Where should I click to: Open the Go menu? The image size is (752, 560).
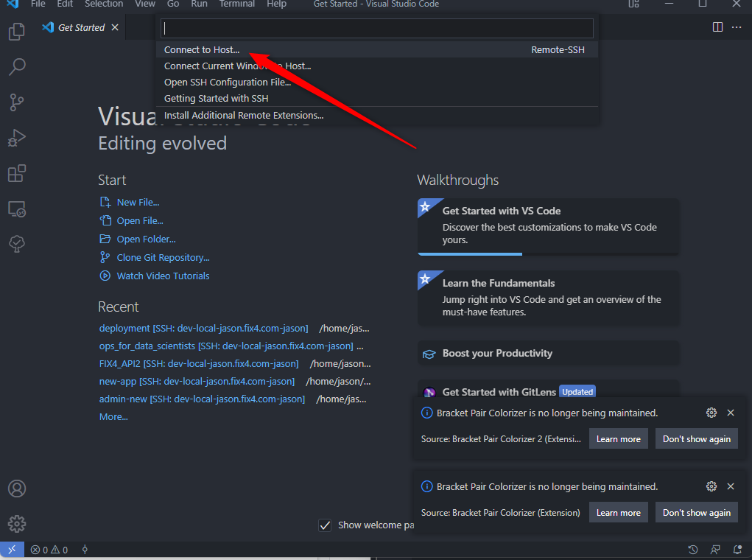click(x=173, y=4)
